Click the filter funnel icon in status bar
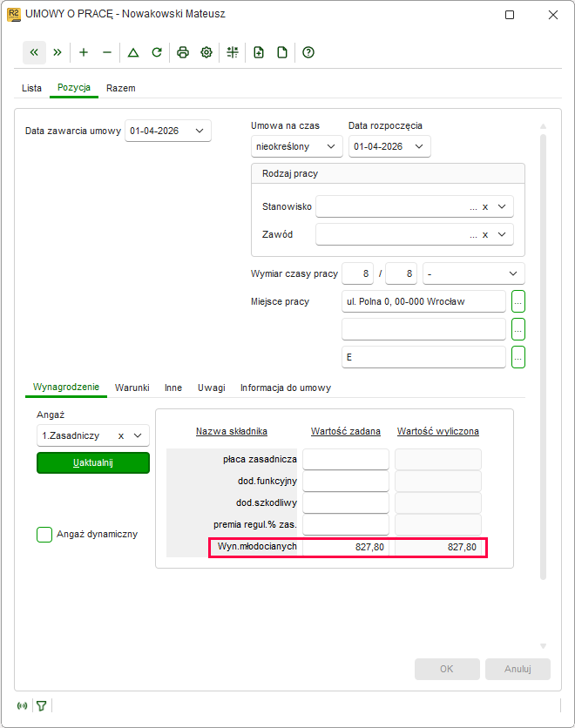The width and height of the screenshot is (575, 728). pyautogui.click(x=42, y=706)
